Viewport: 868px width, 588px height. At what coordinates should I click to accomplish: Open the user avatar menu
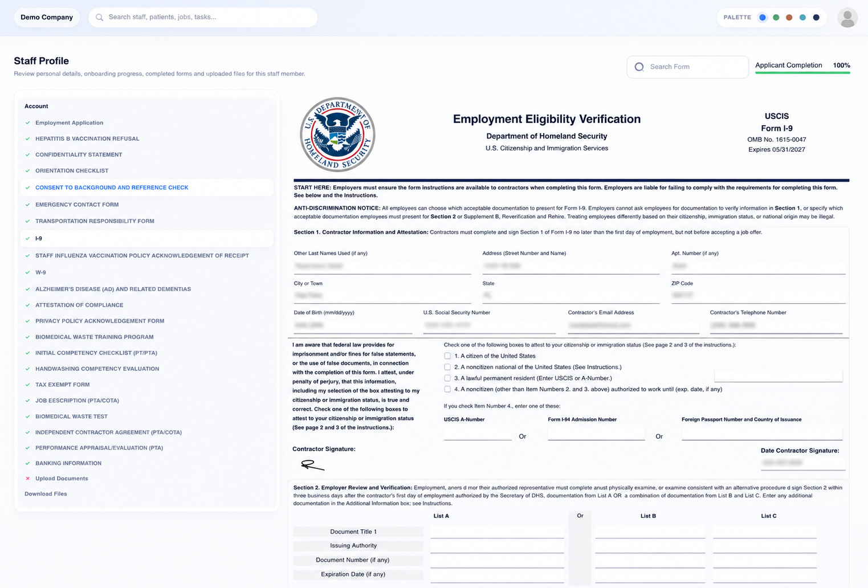click(847, 18)
